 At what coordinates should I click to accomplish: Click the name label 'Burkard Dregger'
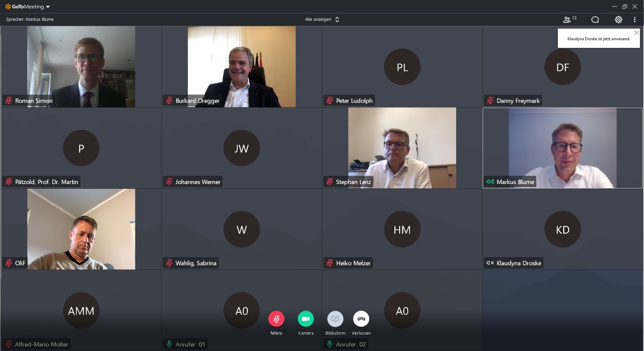tap(198, 101)
